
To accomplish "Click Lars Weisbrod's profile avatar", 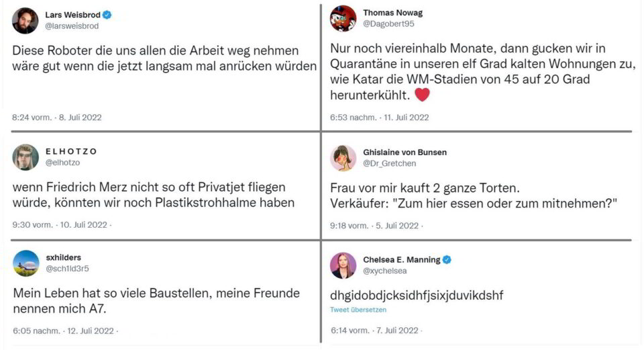I will (25, 20).
